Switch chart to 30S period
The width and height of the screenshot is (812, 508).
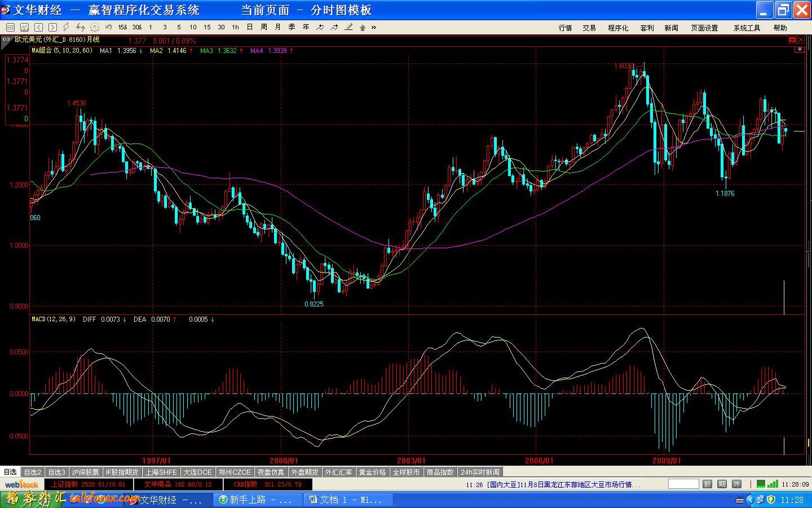point(136,27)
